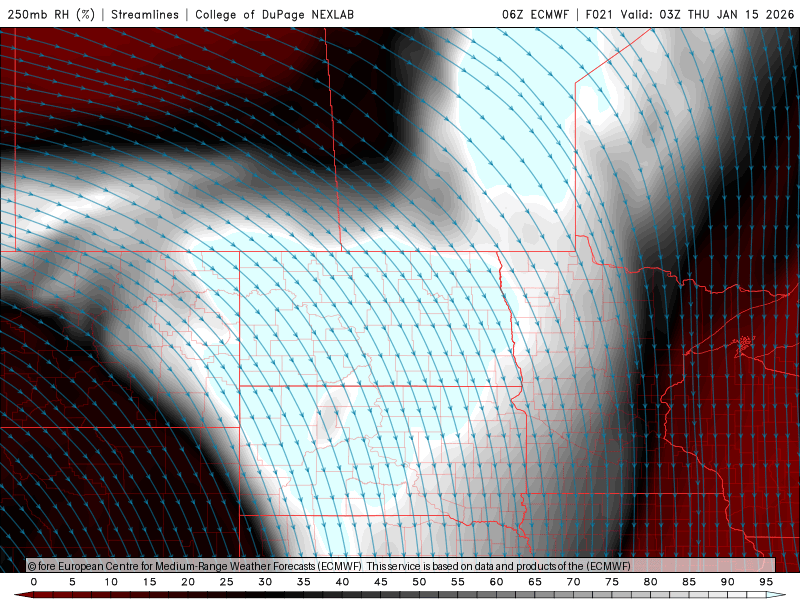Click colorbar label "90"
The height and width of the screenshot is (600, 800).
click(728, 582)
